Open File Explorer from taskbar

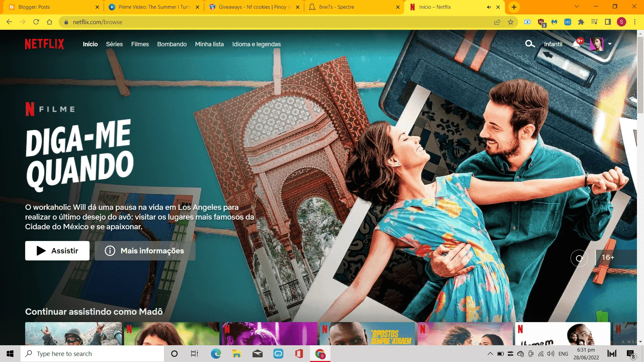click(x=236, y=354)
